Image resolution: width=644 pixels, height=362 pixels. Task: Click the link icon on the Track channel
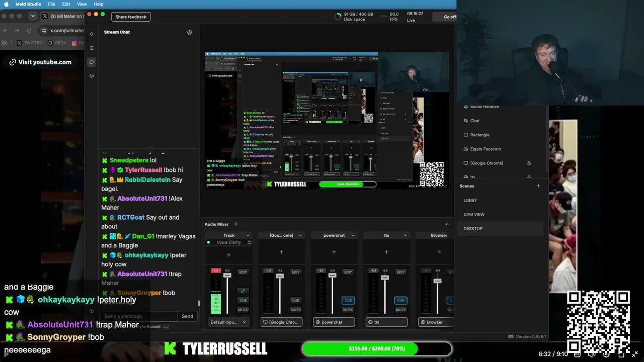[x=243, y=291]
